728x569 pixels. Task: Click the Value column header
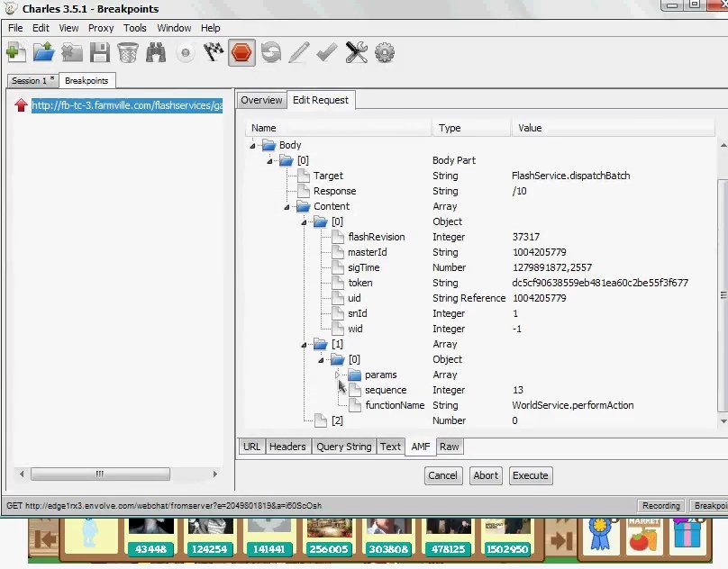[x=613, y=128]
